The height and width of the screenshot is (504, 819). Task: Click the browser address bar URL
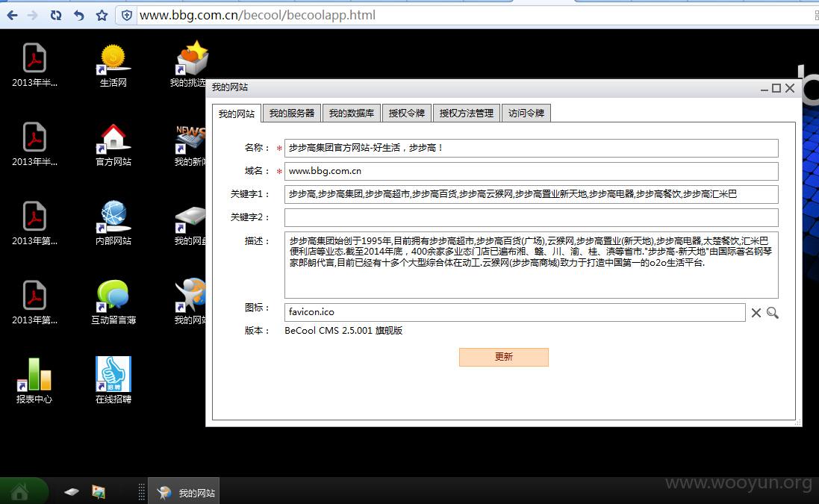(x=258, y=16)
